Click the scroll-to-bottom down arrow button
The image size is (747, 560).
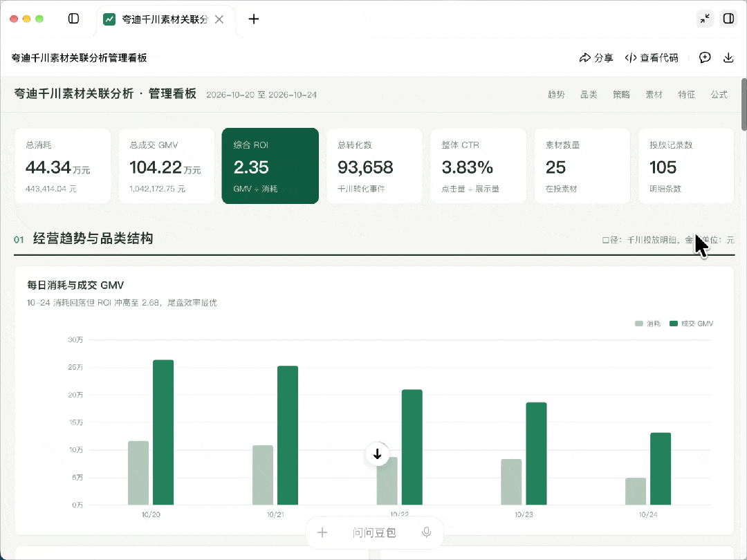(x=378, y=454)
